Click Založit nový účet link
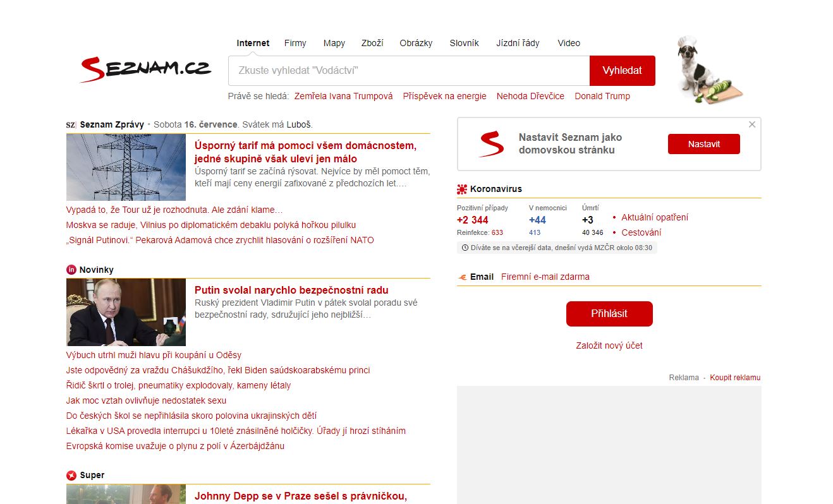833x504 pixels. [x=609, y=345]
